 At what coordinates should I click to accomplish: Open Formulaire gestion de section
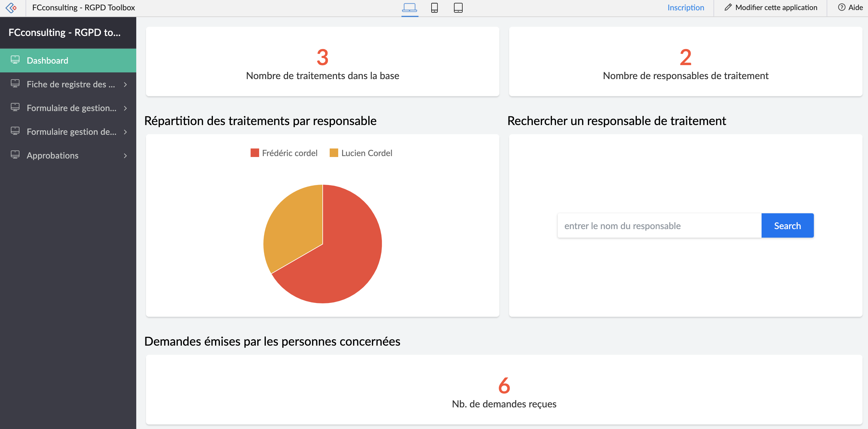tap(68, 132)
